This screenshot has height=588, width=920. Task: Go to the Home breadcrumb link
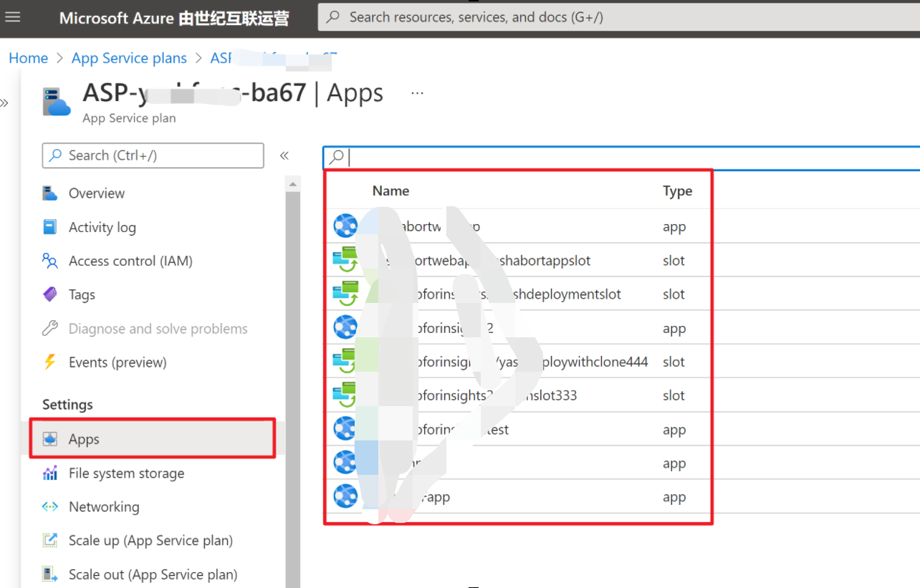pos(29,58)
